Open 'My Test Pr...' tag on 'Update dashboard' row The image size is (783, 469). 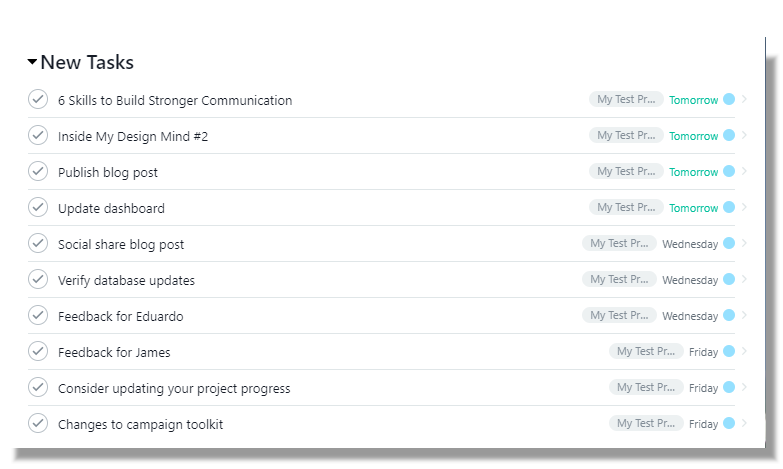tap(626, 207)
